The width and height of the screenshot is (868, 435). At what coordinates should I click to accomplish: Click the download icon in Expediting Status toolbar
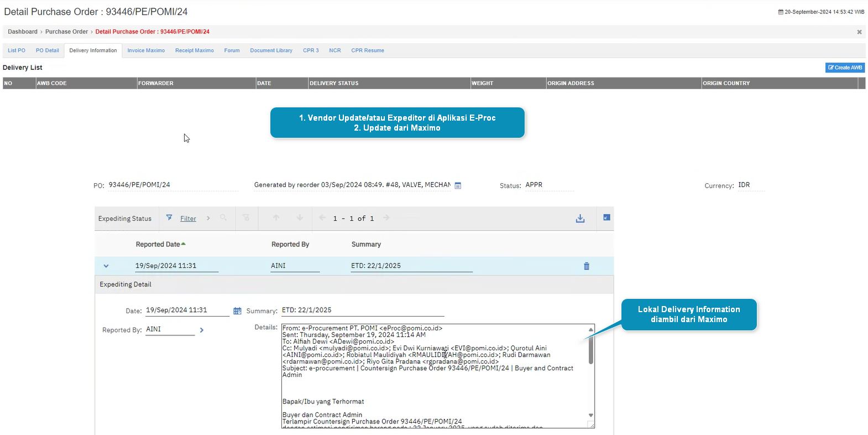(580, 219)
